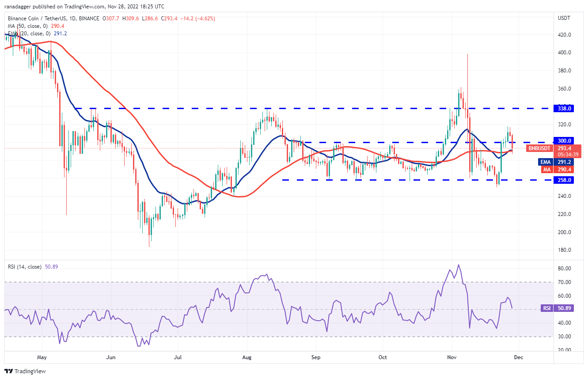Image resolution: width=588 pixels, height=379 pixels.
Task: Click the red MA tag on price axis
Action: (x=547, y=169)
